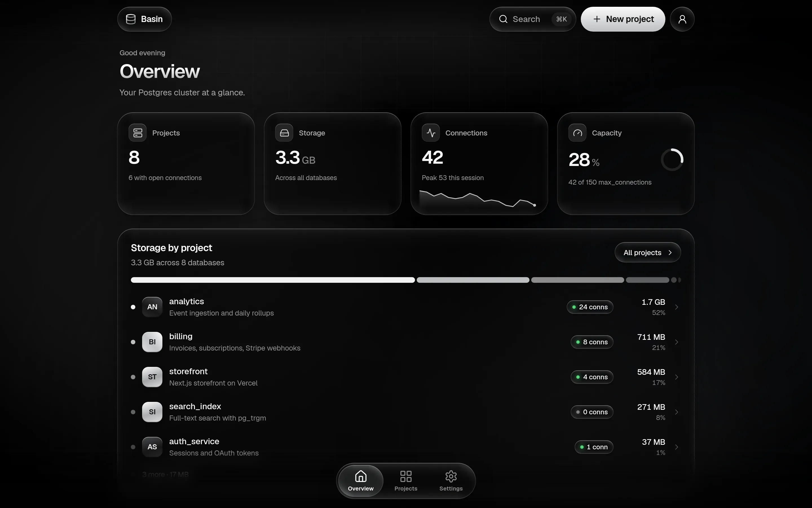Open the analytics row chevron
Viewport: 812px width, 508px height.
[x=676, y=307]
